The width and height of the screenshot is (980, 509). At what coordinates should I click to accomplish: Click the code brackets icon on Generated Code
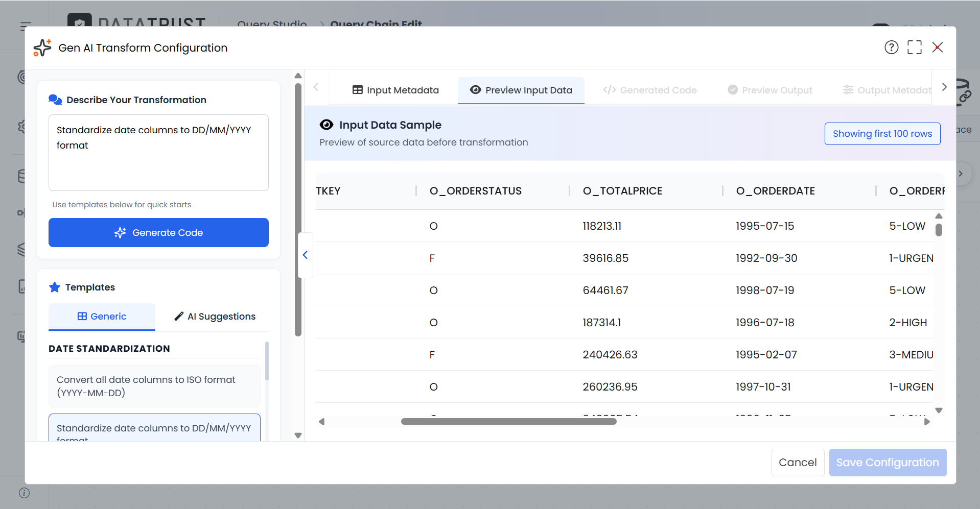point(609,90)
